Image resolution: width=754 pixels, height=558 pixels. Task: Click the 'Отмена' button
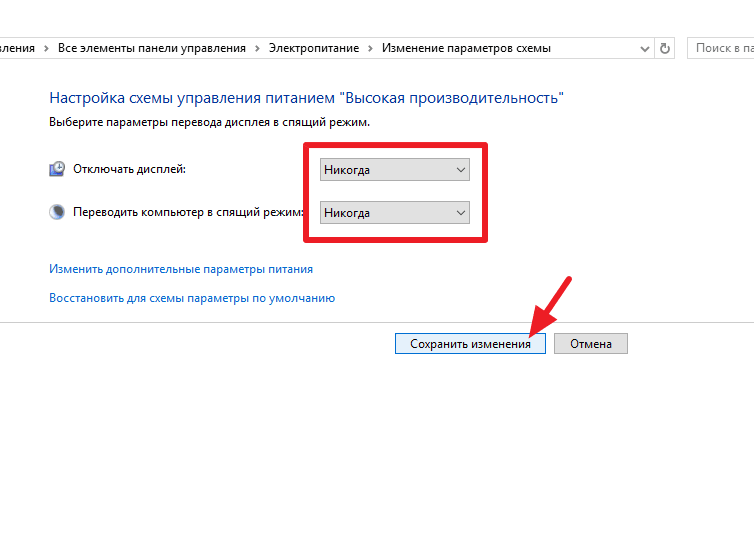tap(591, 343)
